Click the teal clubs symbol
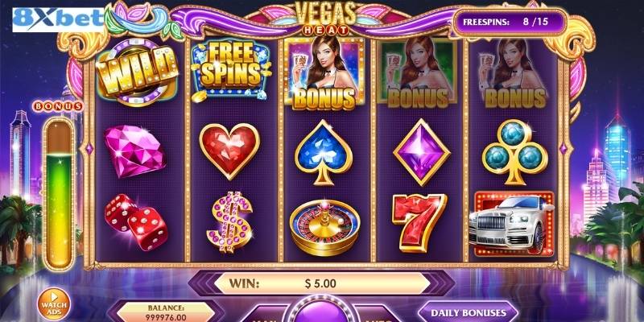 click(514, 151)
